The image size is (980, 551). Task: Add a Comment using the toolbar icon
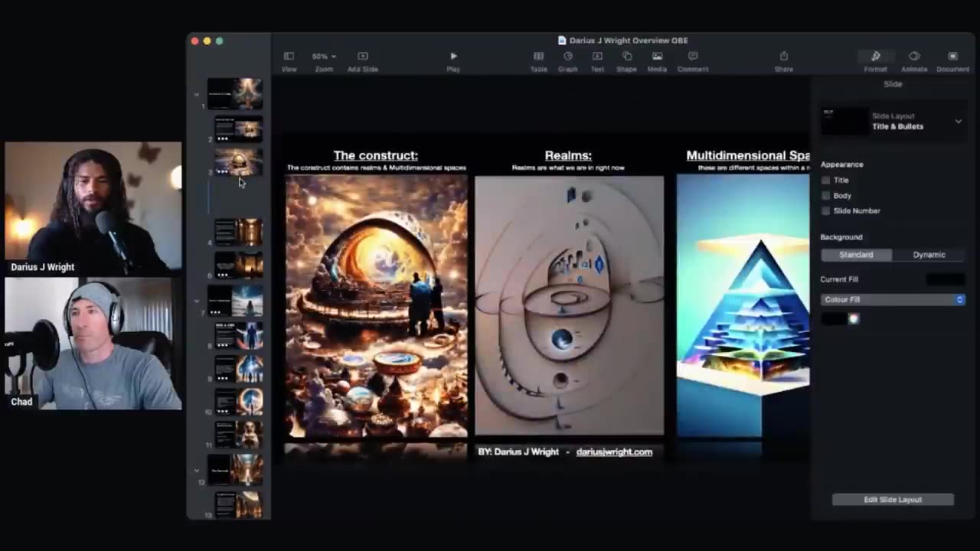(693, 56)
